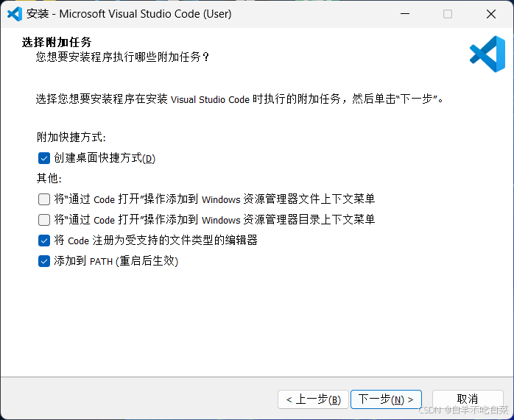514x420 pixels.
Task: Click the window title 安装 - Microsoft Visual Studio Code (User)
Action: (129, 14)
